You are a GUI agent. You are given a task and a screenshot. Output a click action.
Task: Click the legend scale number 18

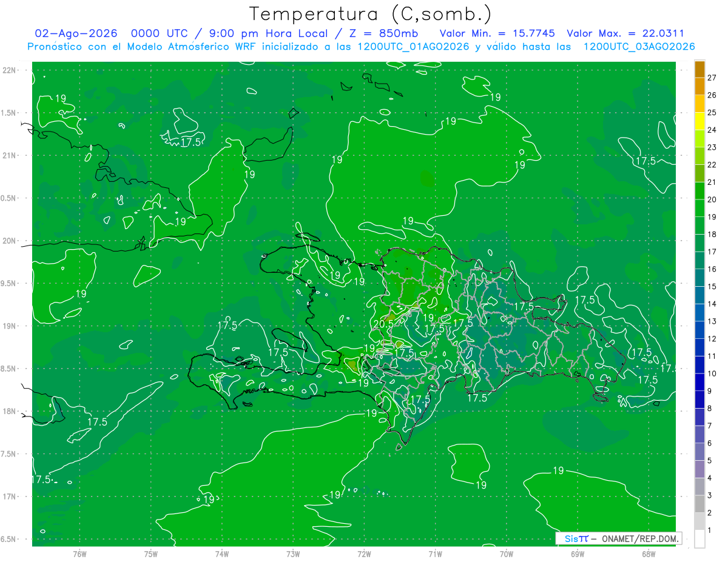click(x=712, y=234)
